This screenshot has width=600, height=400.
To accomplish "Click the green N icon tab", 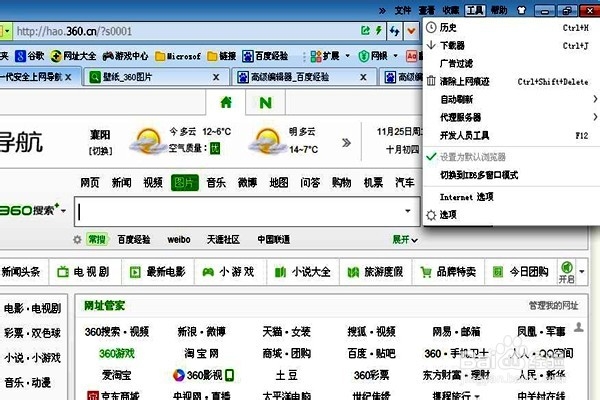I will coord(265,102).
